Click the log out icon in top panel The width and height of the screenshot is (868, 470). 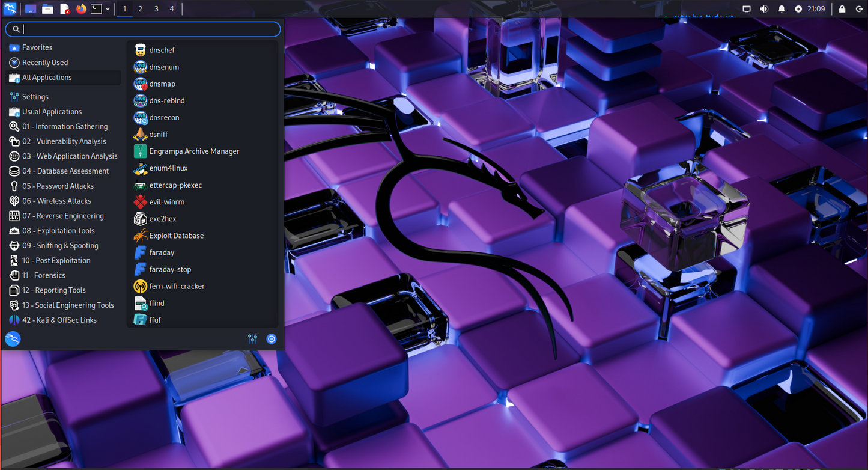pos(859,9)
